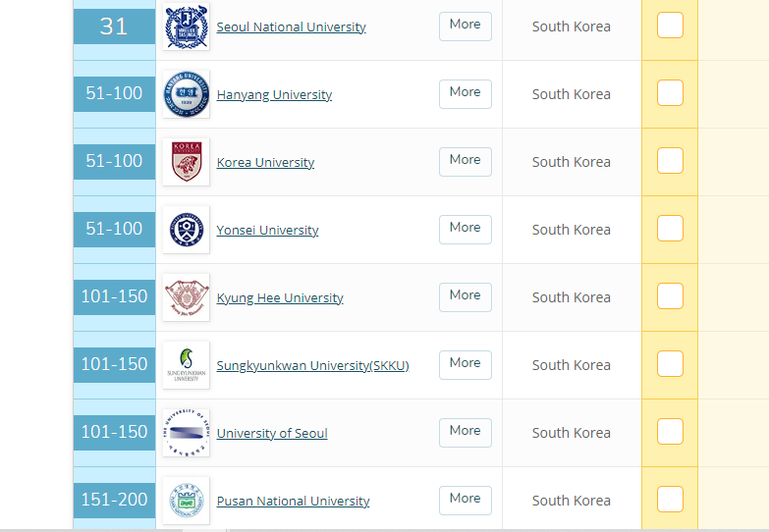Open Seoul National University link
The height and width of the screenshot is (532, 769).
click(x=292, y=27)
